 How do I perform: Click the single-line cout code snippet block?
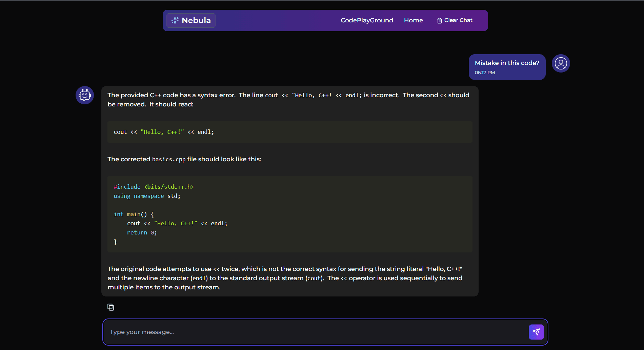coord(289,132)
